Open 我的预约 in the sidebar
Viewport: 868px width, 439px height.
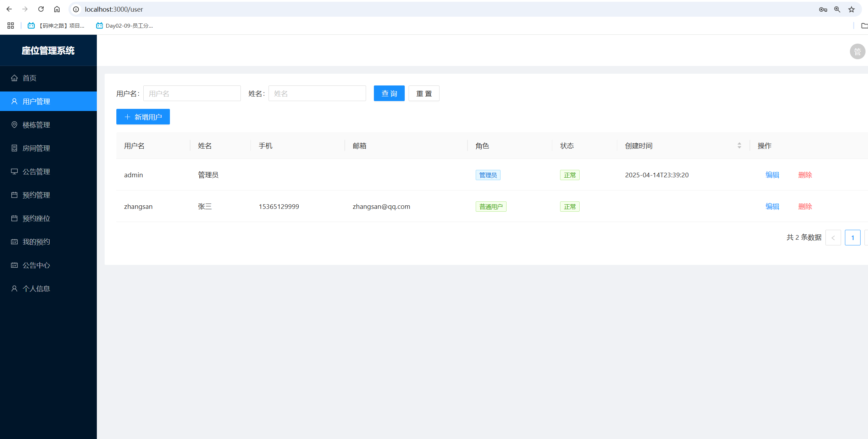(36, 242)
